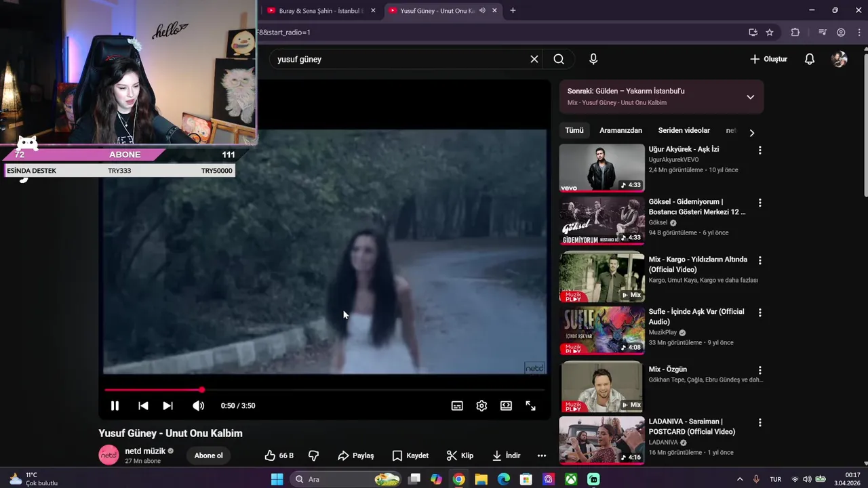
Task: Expand the Sonraki mix playlist panel
Action: coord(750,97)
